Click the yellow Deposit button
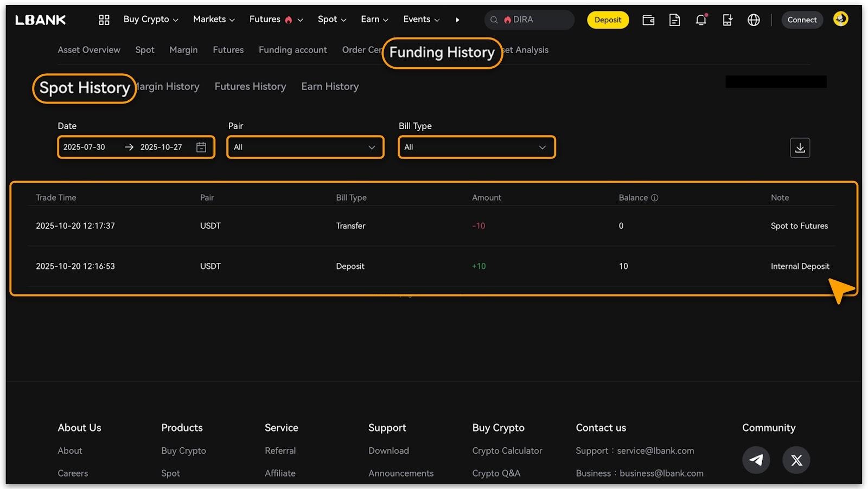 pyautogui.click(x=608, y=20)
